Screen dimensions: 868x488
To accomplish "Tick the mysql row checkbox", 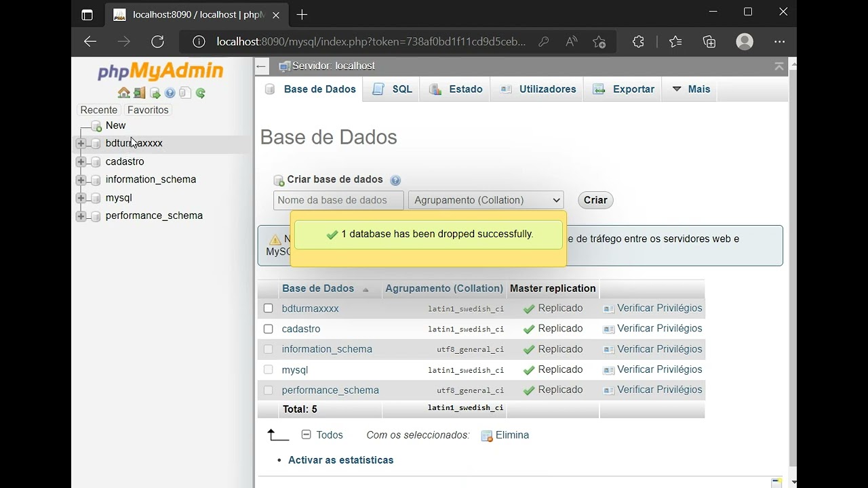I will click(x=269, y=369).
